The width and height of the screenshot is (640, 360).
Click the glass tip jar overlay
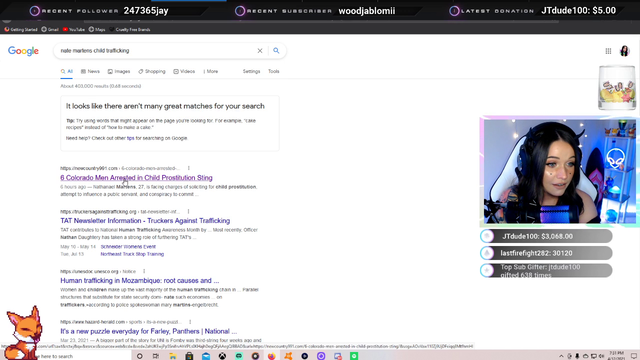pos(617,88)
